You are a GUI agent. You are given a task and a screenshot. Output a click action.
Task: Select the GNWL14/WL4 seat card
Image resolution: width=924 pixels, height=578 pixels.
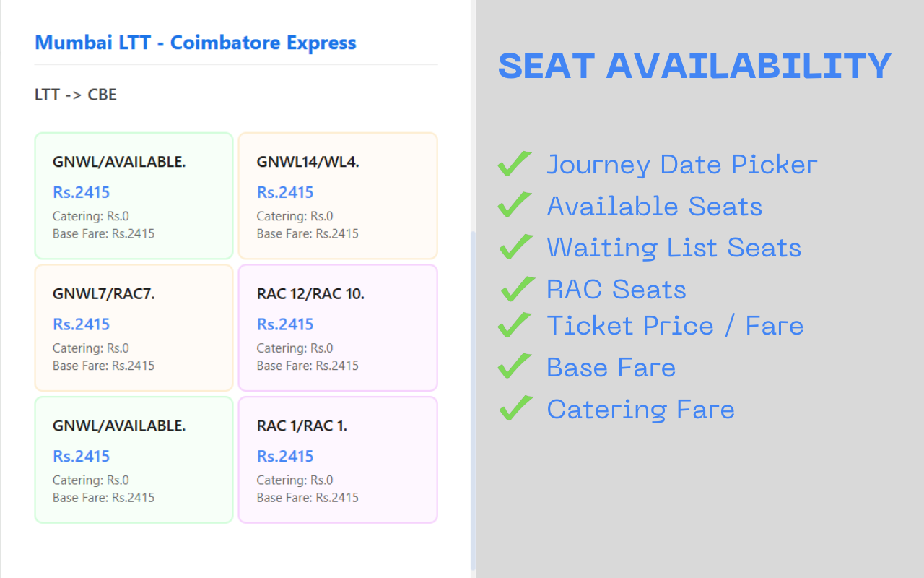coord(337,195)
